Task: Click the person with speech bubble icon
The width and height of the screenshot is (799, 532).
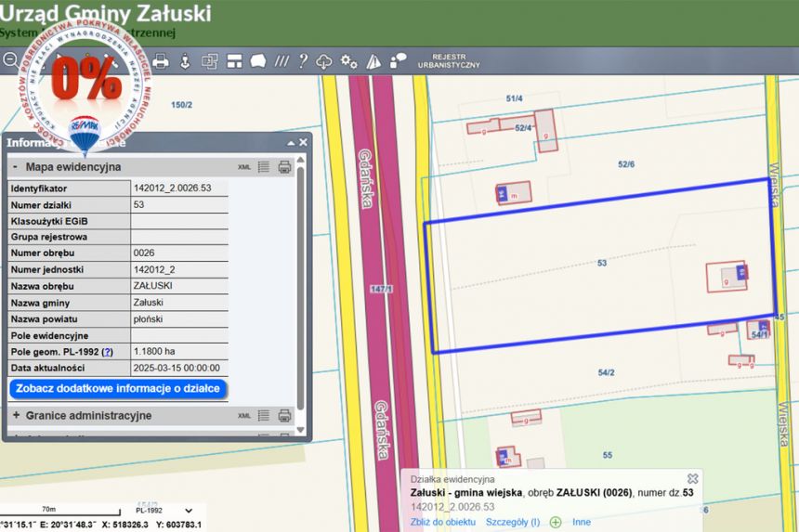Action: click(398, 60)
